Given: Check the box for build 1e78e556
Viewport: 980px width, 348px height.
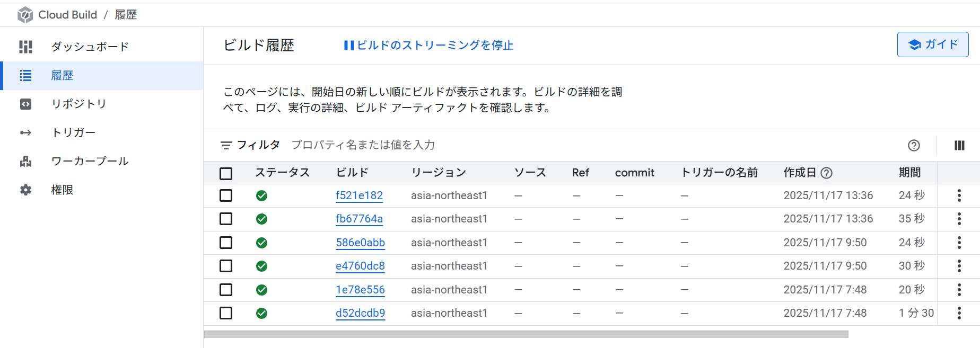Looking at the screenshot, I should coord(226,290).
